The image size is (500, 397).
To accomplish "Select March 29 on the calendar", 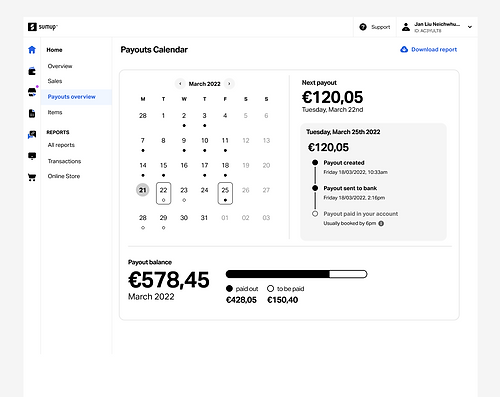I will pyautogui.click(x=163, y=218).
